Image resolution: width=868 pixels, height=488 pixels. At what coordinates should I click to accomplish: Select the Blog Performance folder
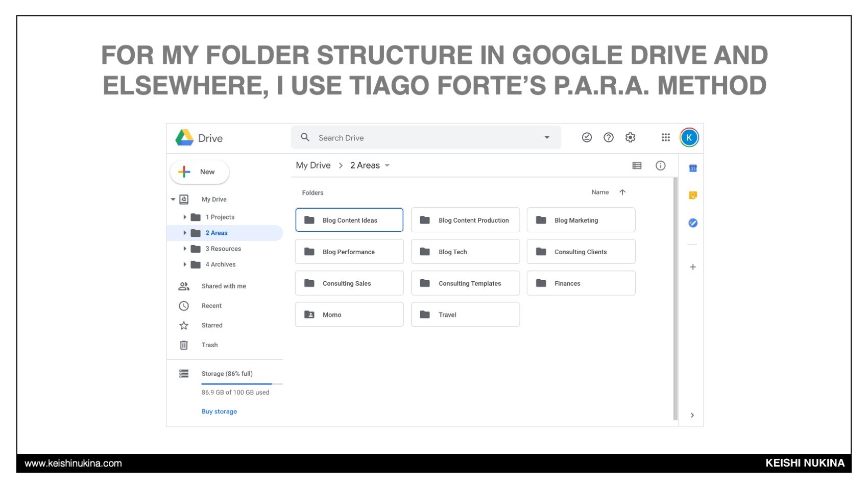tap(349, 252)
